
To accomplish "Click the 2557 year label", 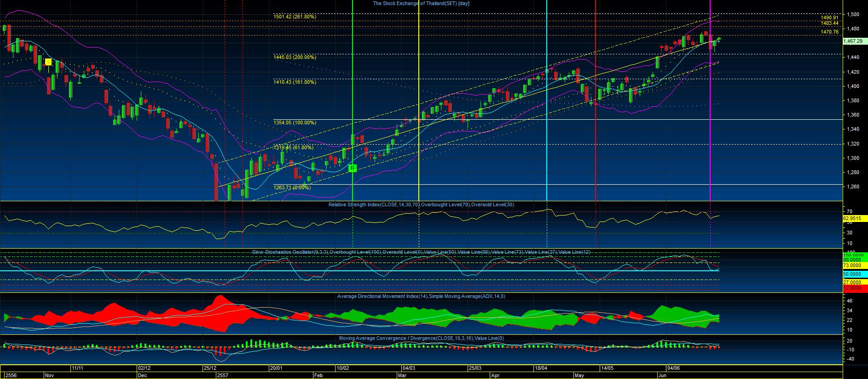I will (223, 375).
